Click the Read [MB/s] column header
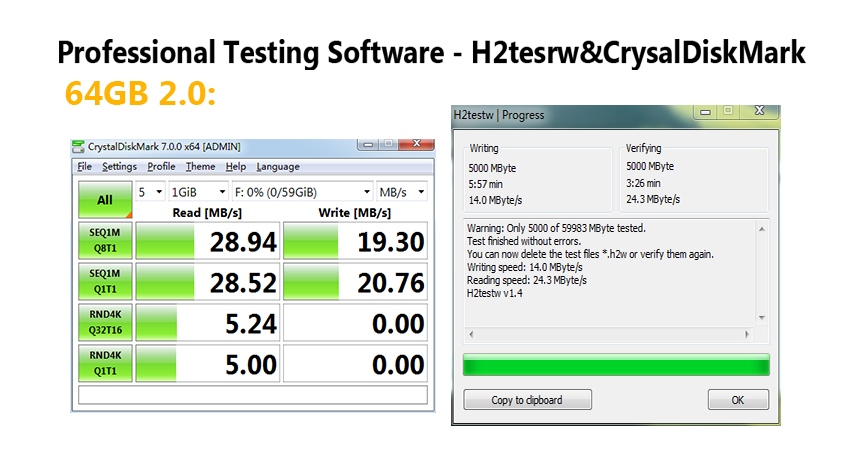This screenshot has height=474, width=862. point(207,213)
